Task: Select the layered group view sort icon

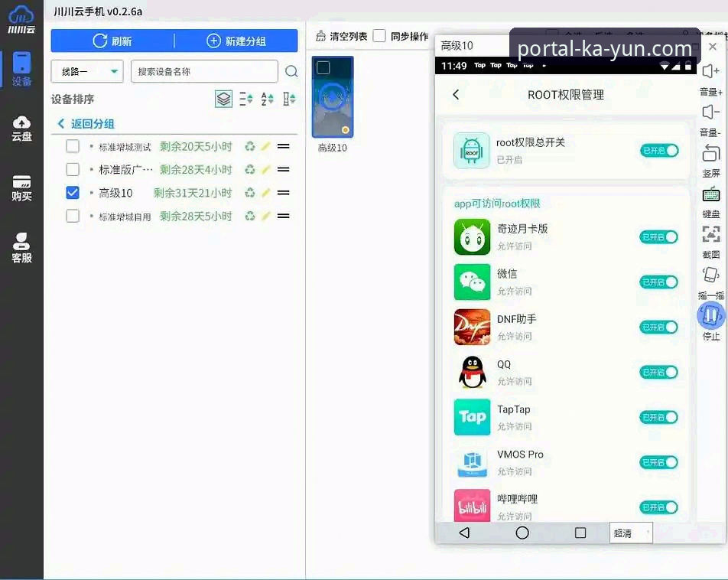Action: click(x=223, y=99)
